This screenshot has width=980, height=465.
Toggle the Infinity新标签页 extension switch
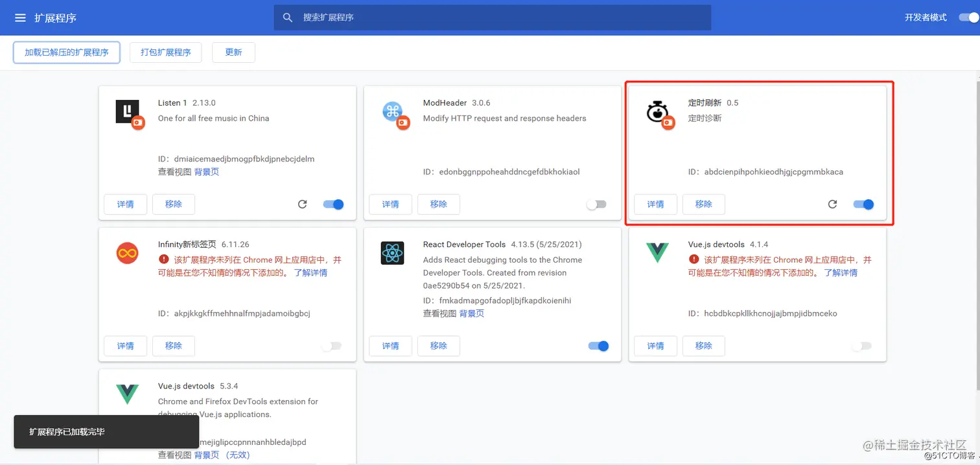331,346
